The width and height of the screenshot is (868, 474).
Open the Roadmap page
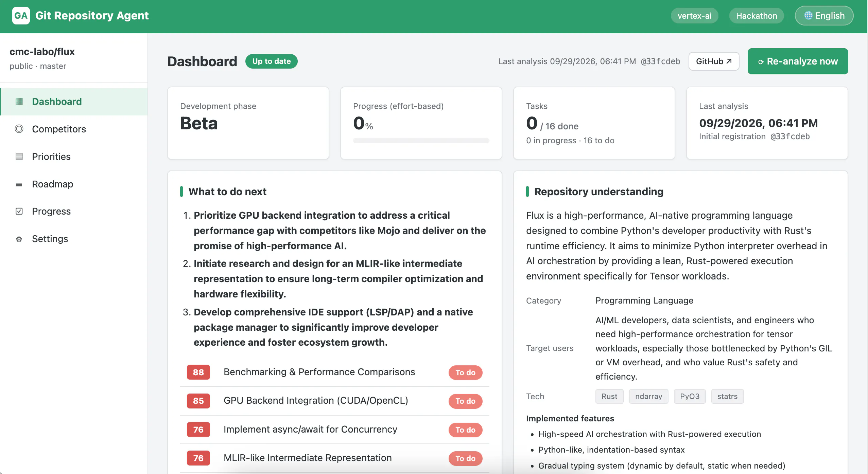74,184
